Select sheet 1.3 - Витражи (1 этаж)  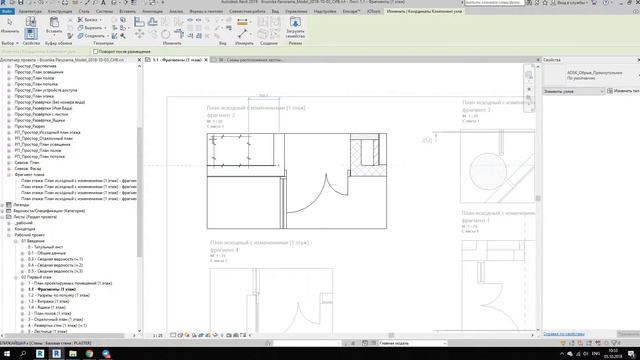pyautogui.click(x=48, y=302)
